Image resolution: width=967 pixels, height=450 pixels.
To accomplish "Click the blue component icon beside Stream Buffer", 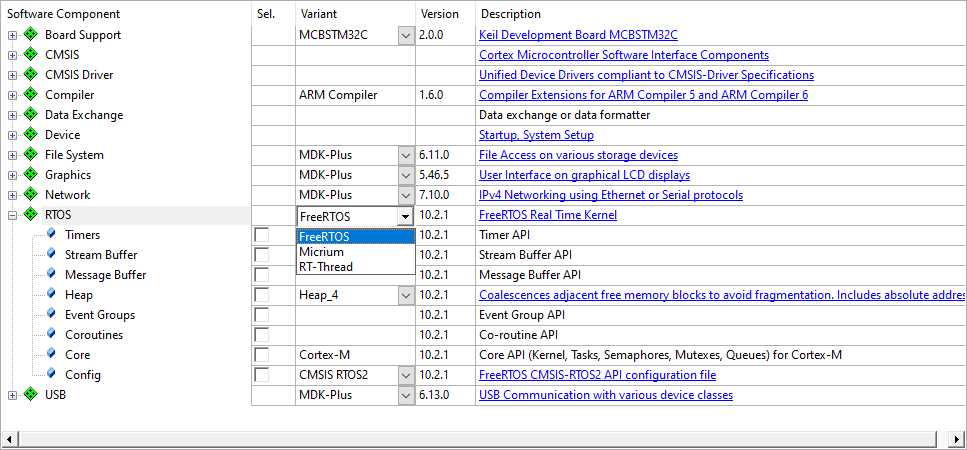I will (51, 254).
